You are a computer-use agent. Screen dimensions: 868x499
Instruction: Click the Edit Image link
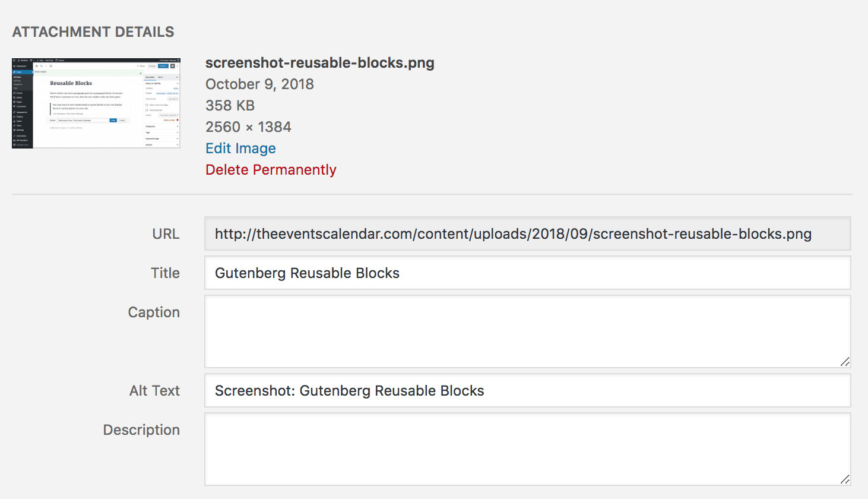coord(240,148)
